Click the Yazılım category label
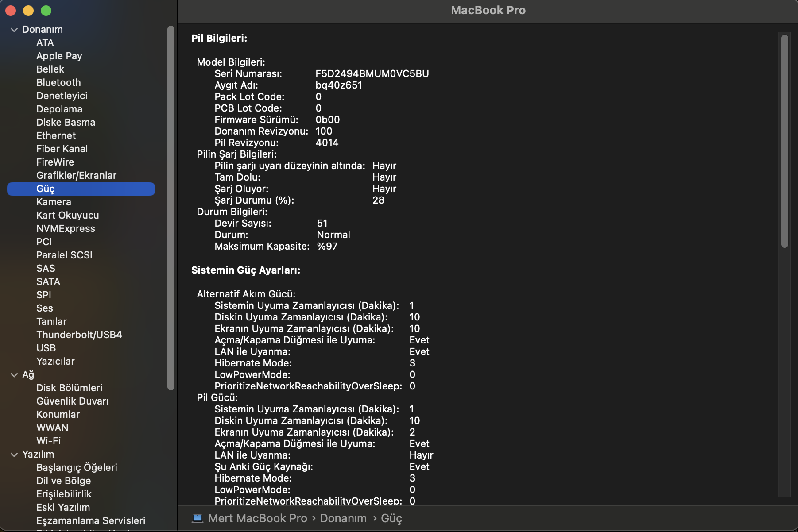 (38, 454)
